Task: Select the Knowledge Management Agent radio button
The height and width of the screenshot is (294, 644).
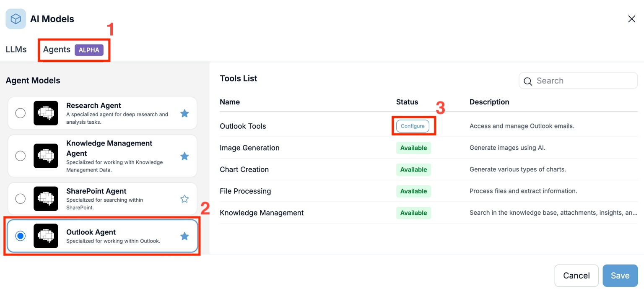Action: [20, 156]
